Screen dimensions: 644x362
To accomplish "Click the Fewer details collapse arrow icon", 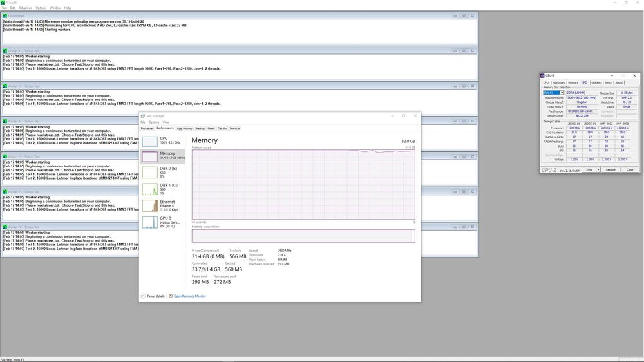I will [x=142, y=296].
